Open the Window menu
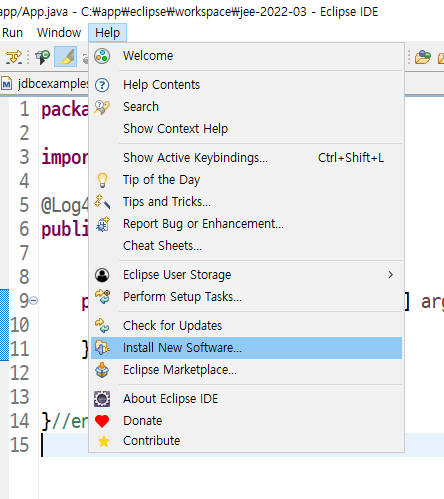The height and width of the screenshot is (499, 444). pos(59,33)
